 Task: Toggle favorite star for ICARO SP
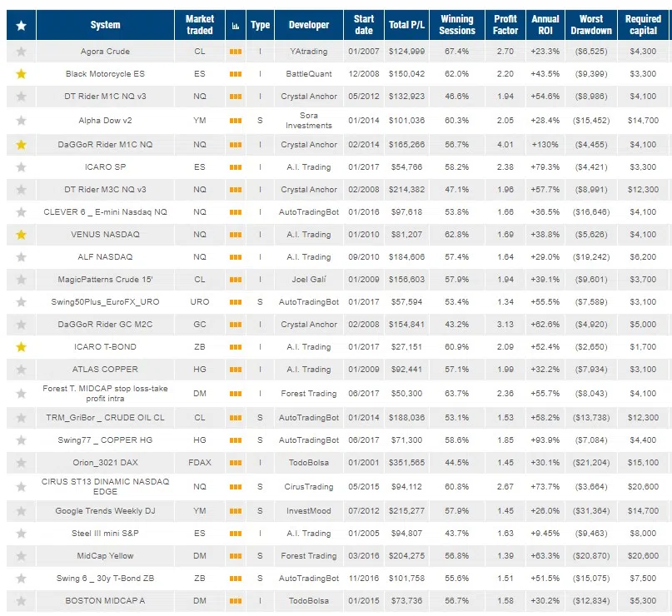[x=21, y=167]
